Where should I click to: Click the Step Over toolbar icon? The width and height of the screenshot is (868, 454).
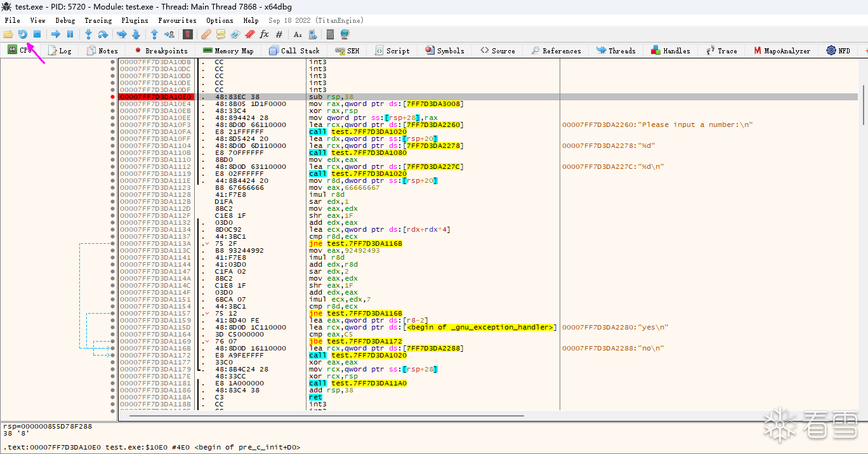coord(103,34)
